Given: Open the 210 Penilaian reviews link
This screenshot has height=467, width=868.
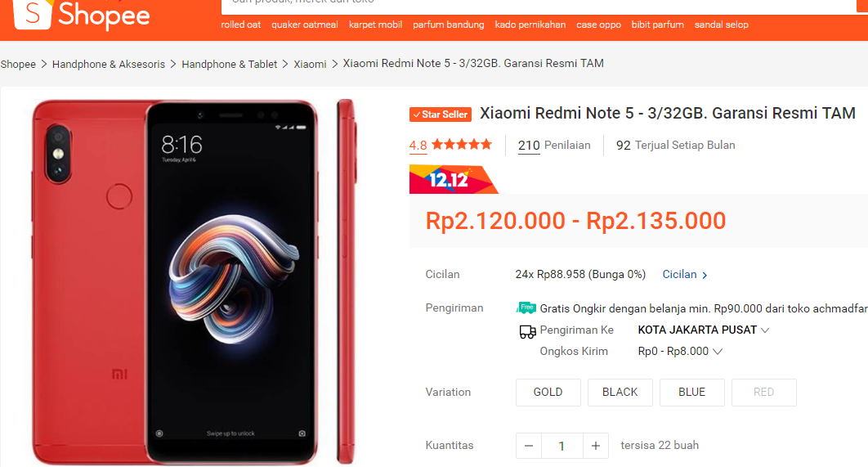Looking at the screenshot, I should [x=554, y=145].
